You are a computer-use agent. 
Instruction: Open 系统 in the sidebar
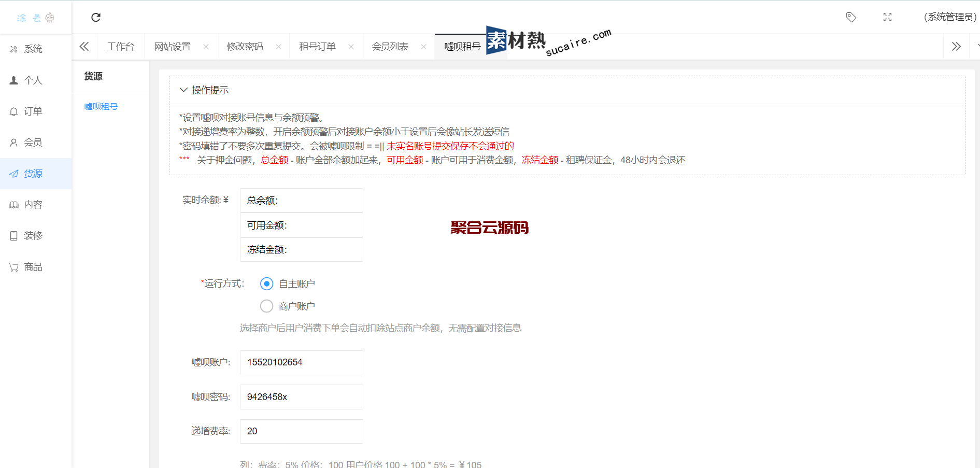point(36,49)
